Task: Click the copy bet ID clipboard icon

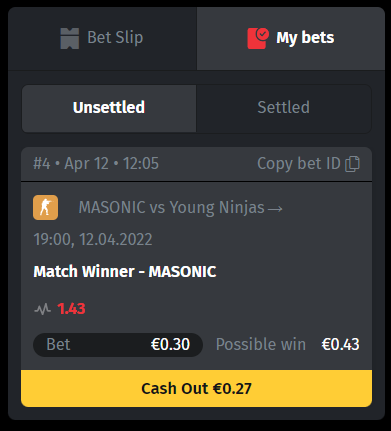Action: pos(353,164)
